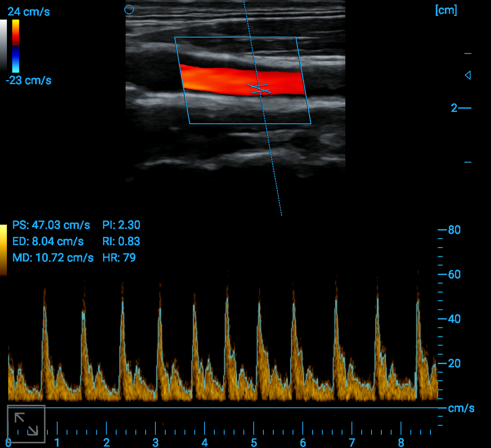Screen dimensions: 491x448
Task: Click the PS 47.03 cm/s measurement
Action: 51,225
